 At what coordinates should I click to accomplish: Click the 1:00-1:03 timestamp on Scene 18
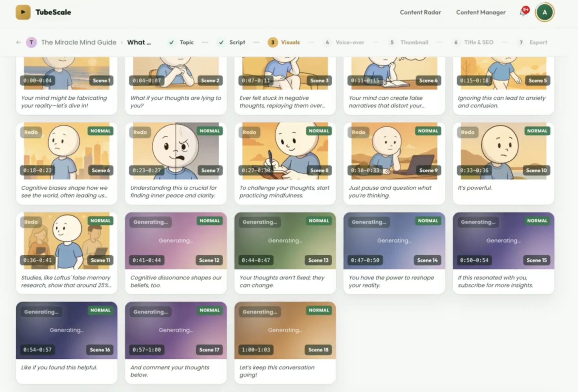pos(256,350)
